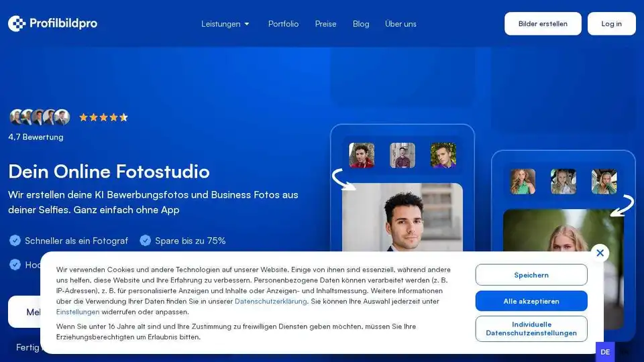Image resolution: width=644 pixels, height=362 pixels.
Task: Click the male selfie with green background
Action: pos(443,155)
